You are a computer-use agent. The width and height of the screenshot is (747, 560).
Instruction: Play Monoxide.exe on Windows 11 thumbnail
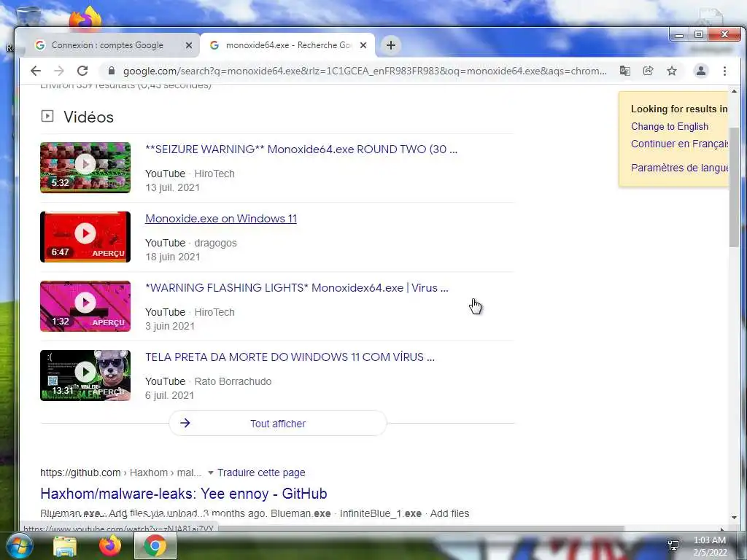85,237
